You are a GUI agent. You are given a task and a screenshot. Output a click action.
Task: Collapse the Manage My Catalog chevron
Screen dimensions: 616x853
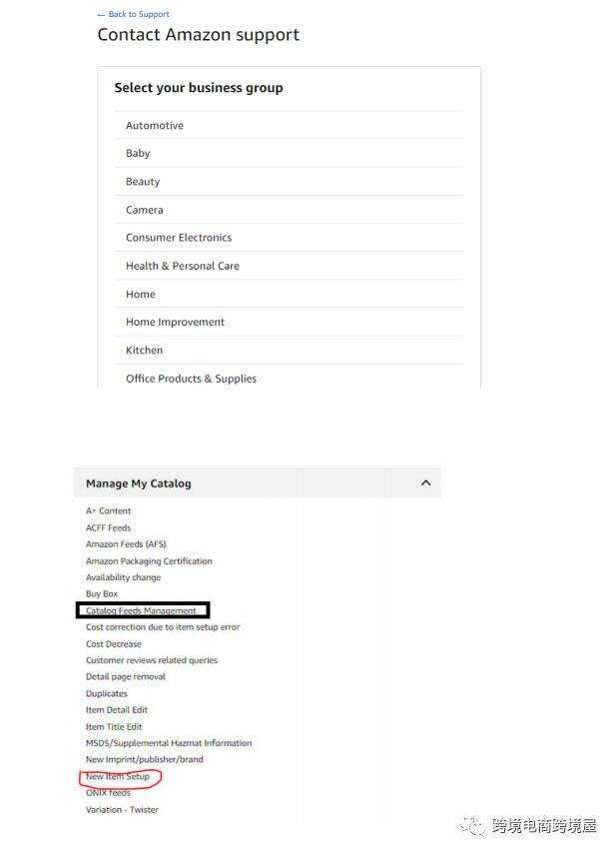[425, 483]
